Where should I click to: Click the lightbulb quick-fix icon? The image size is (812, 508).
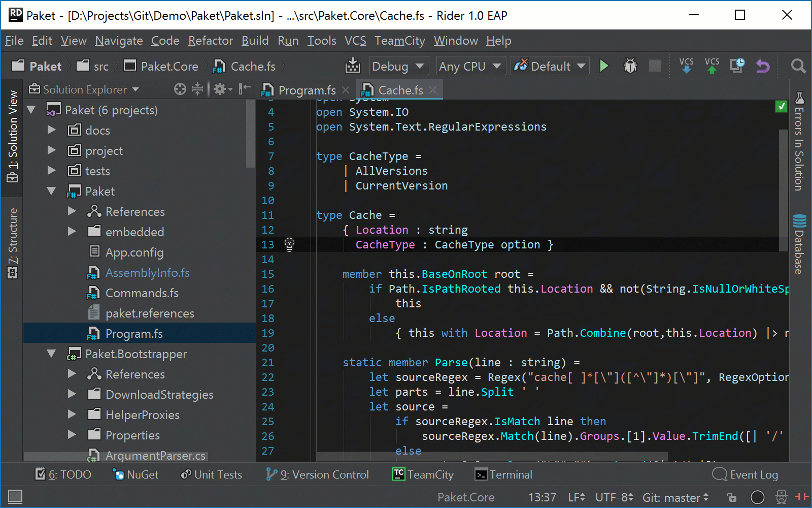tap(289, 244)
